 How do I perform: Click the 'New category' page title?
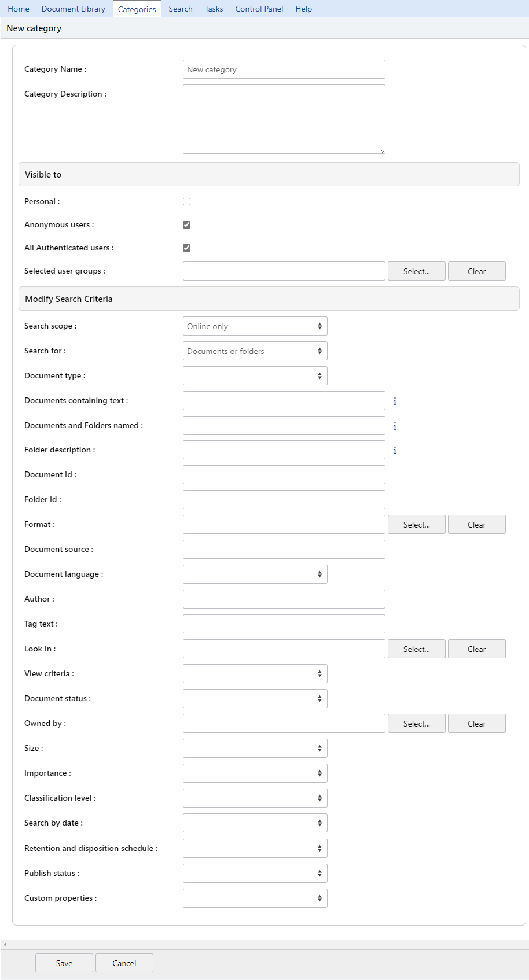point(34,28)
